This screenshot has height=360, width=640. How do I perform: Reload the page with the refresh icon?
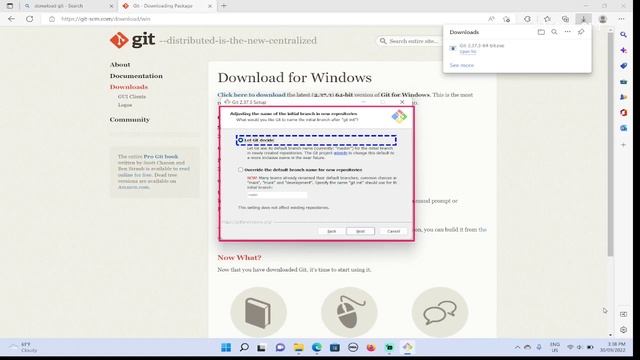29,19
